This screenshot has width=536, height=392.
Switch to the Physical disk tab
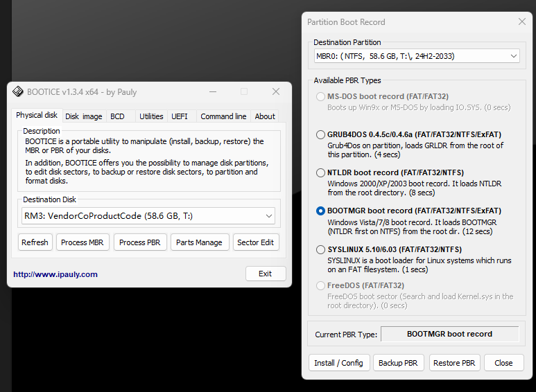point(37,115)
